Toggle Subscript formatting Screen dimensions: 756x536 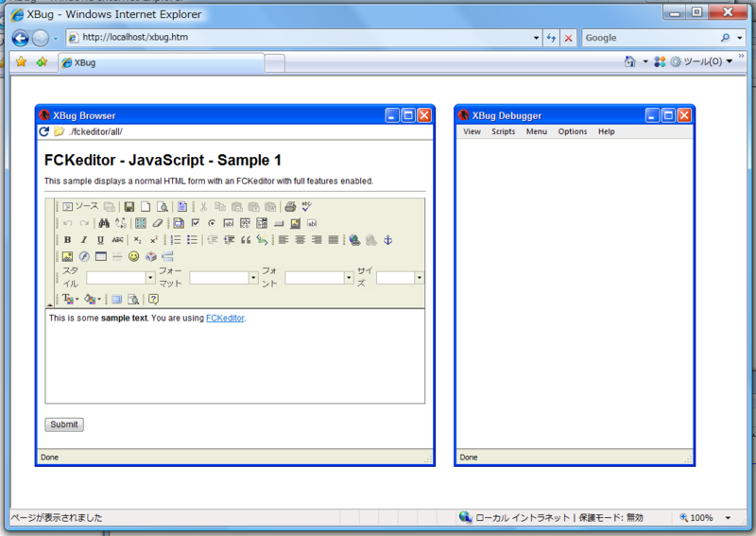pos(137,240)
